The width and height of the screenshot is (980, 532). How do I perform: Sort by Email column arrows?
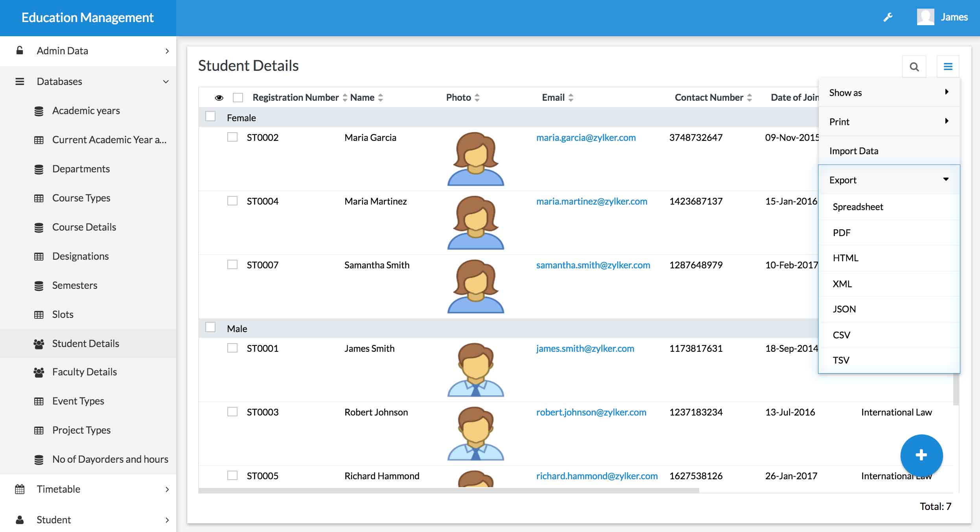point(571,98)
